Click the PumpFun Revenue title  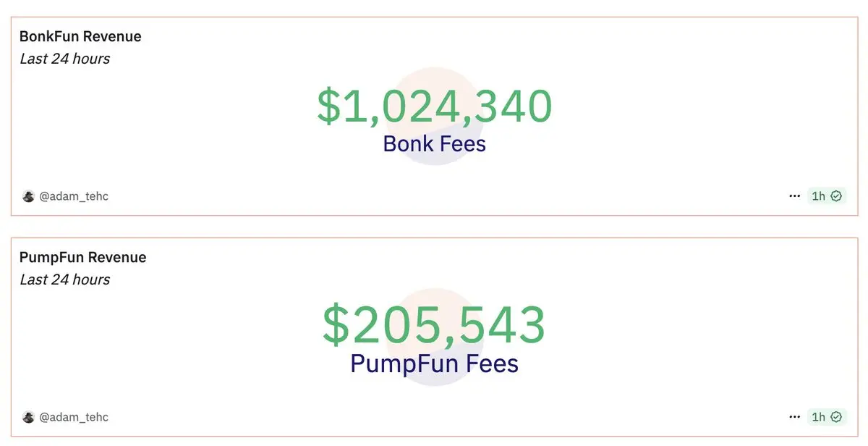pyautogui.click(x=82, y=257)
